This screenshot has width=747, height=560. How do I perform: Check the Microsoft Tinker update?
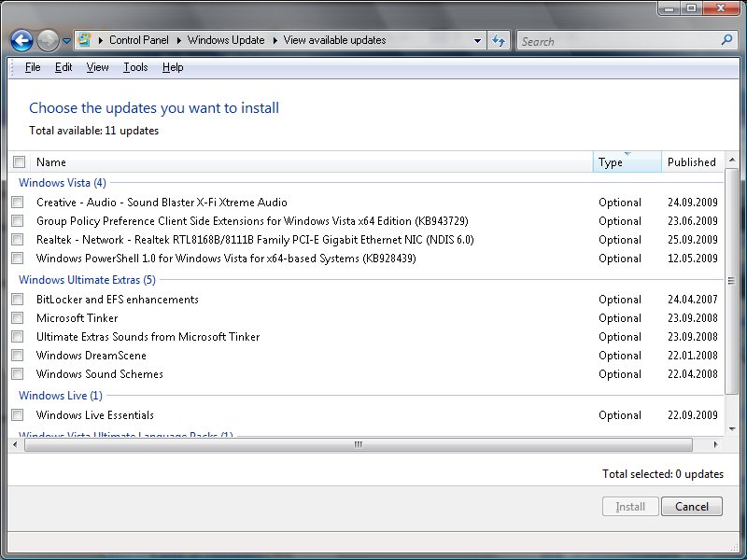point(18,318)
